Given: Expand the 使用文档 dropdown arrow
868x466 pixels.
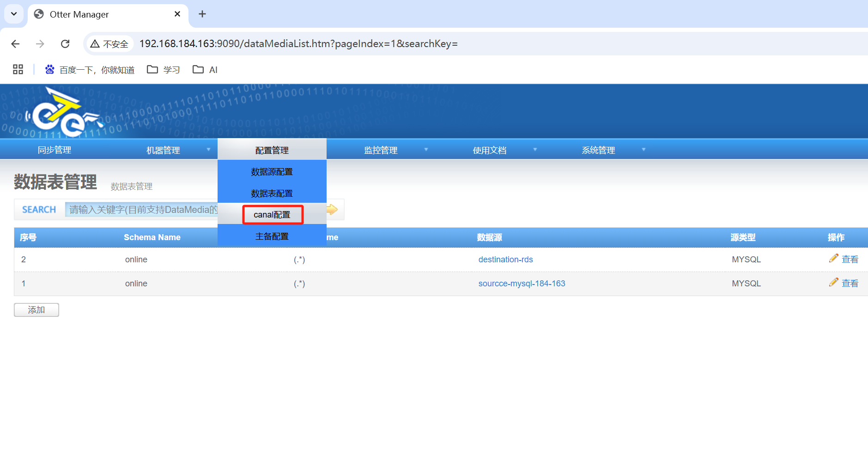Looking at the screenshot, I should tap(535, 150).
